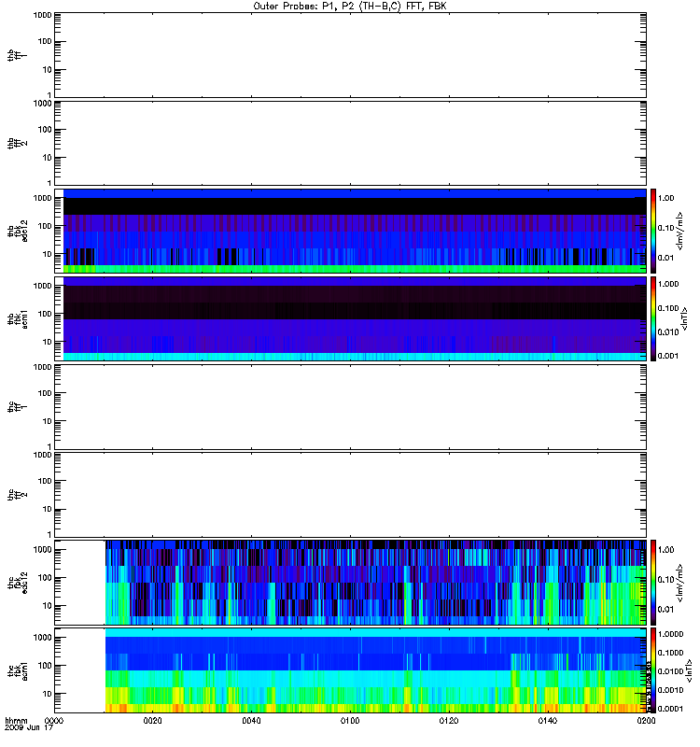Select the thc fbk scm1 color scale bar
700x747 pixels.
point(653,670)
